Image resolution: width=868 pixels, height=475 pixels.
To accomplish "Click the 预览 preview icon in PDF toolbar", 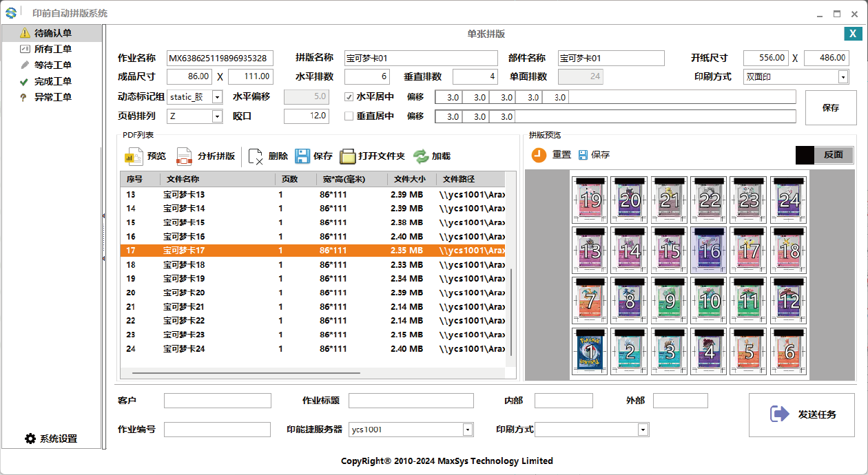I will point(134,156).
